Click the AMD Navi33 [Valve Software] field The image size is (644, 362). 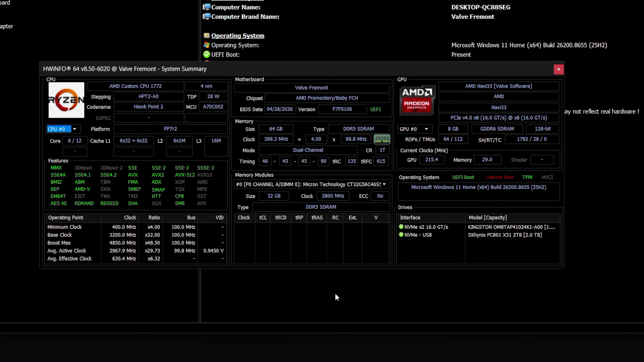pos(498,86)
